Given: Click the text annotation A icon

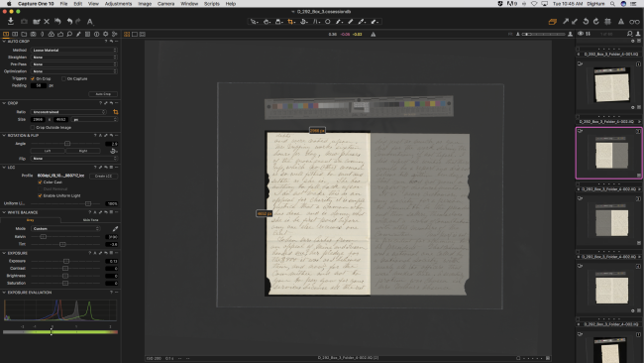Looking at the screenshot, I should 90,22.
